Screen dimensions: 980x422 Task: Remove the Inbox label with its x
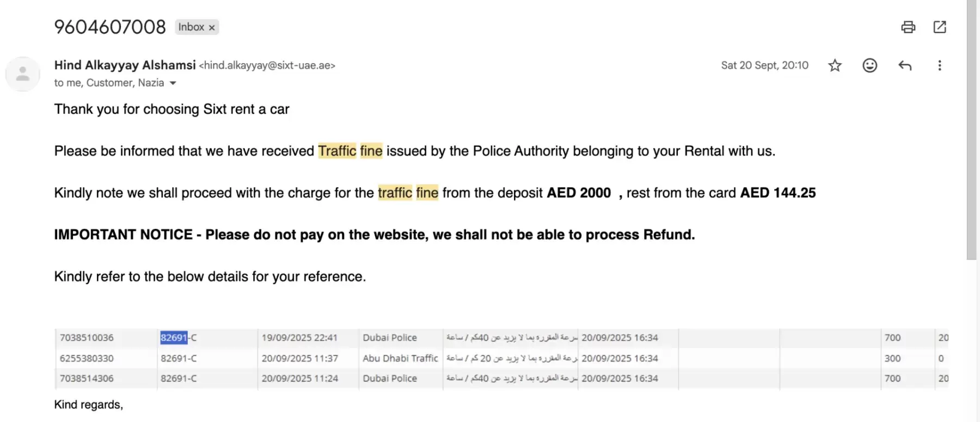[212, 28]
